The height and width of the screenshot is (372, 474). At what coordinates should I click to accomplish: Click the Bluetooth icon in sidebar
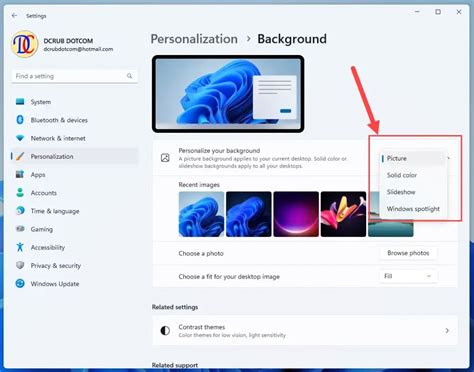pos(20,120)
